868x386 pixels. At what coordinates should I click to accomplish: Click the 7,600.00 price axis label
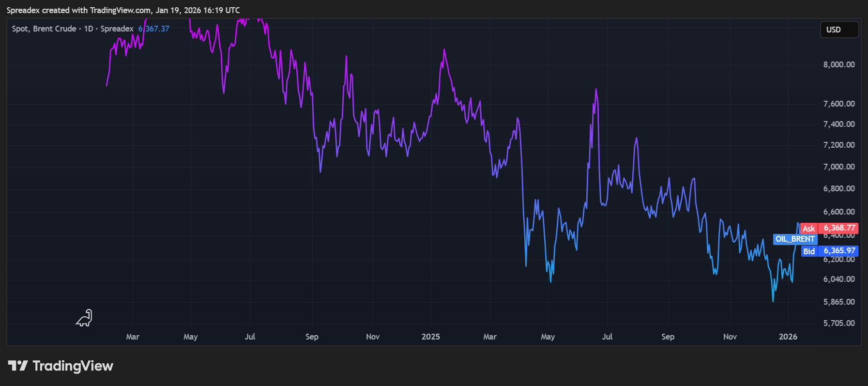tap(839, 104)
